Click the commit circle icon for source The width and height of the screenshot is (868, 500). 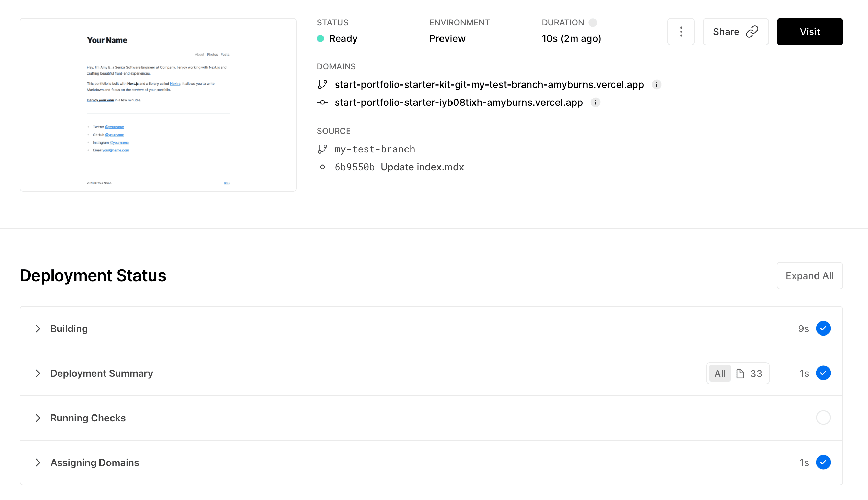(x=322, y=167)
